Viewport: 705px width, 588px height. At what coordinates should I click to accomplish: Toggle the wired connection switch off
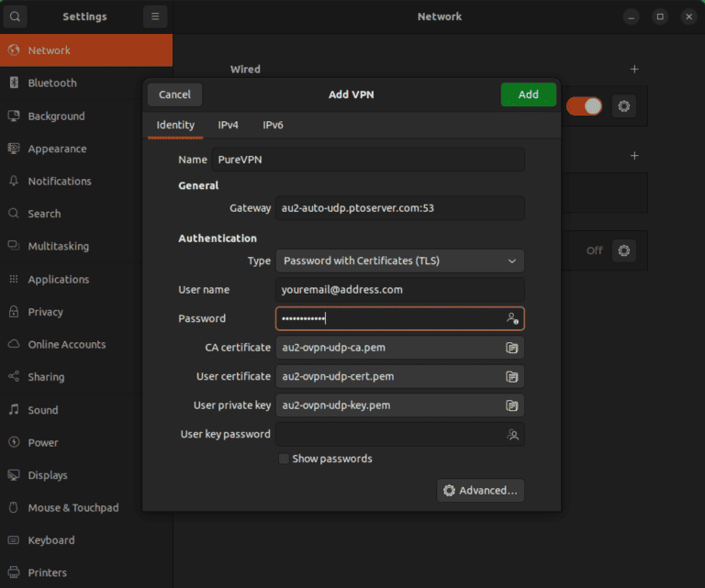point(584,106)
